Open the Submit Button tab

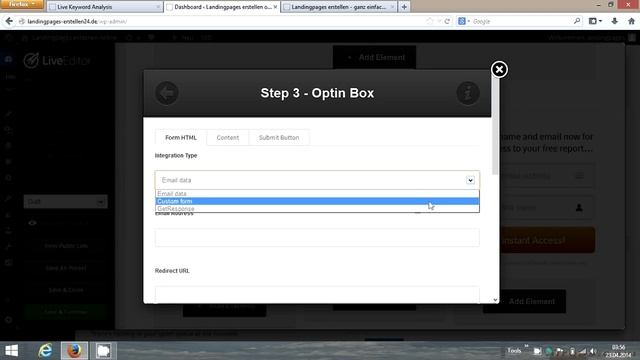coord(279,138)
